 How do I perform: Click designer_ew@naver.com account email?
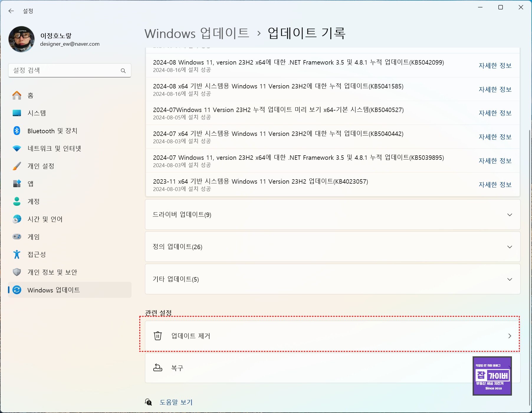70,44
